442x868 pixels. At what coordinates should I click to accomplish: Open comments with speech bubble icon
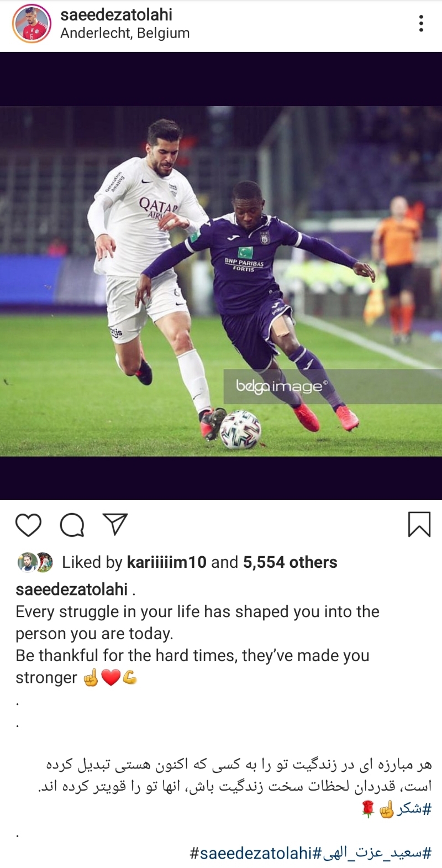pos(72,525)
